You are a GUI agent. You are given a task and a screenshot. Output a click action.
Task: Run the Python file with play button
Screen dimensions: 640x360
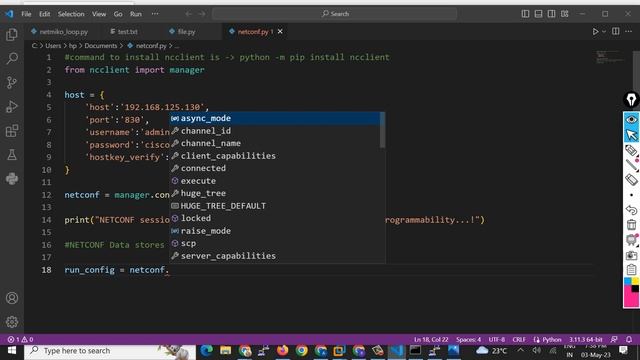pos(596,31)
